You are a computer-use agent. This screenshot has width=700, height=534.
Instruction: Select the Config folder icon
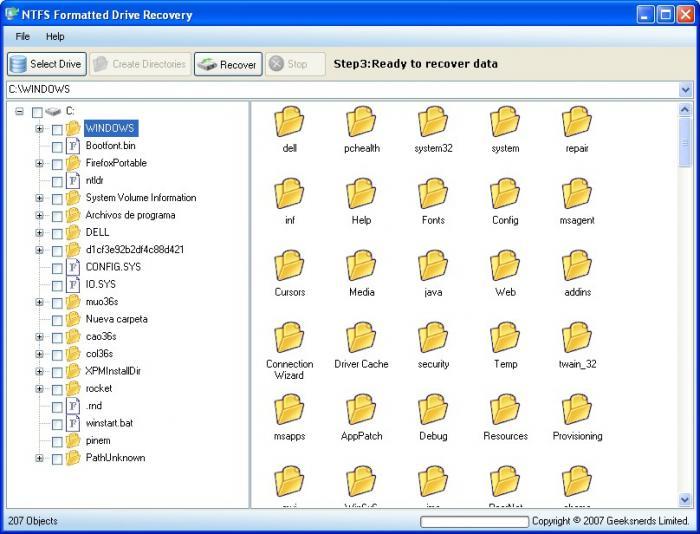[505, 194]
